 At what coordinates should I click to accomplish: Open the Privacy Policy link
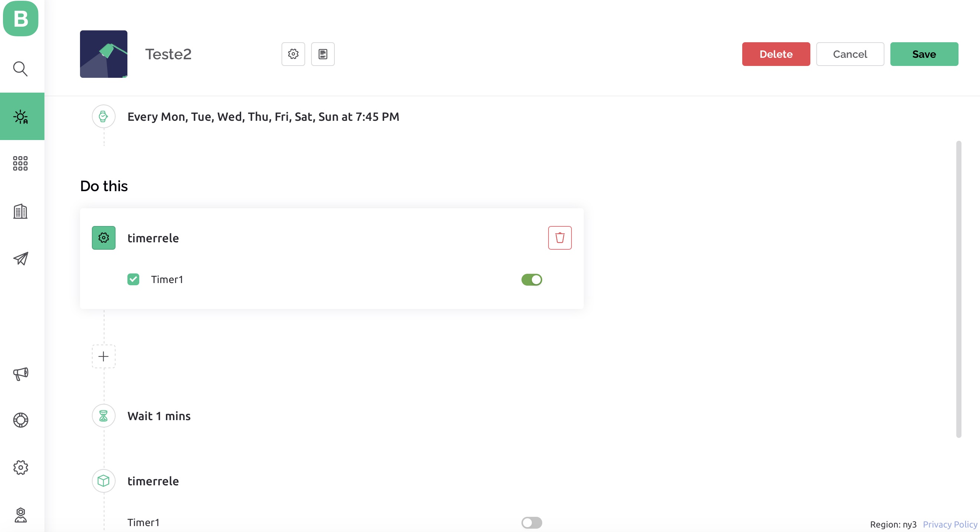tap(950, 524)
